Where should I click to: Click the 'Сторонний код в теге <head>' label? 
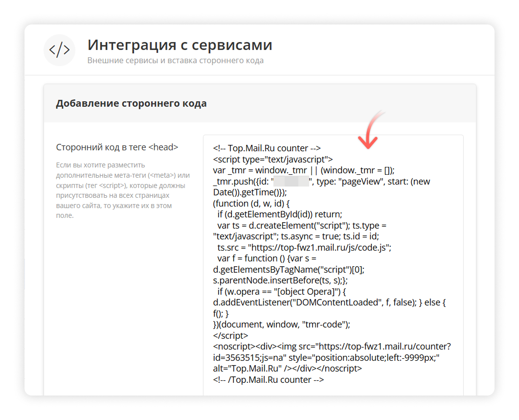coord(117,147)
